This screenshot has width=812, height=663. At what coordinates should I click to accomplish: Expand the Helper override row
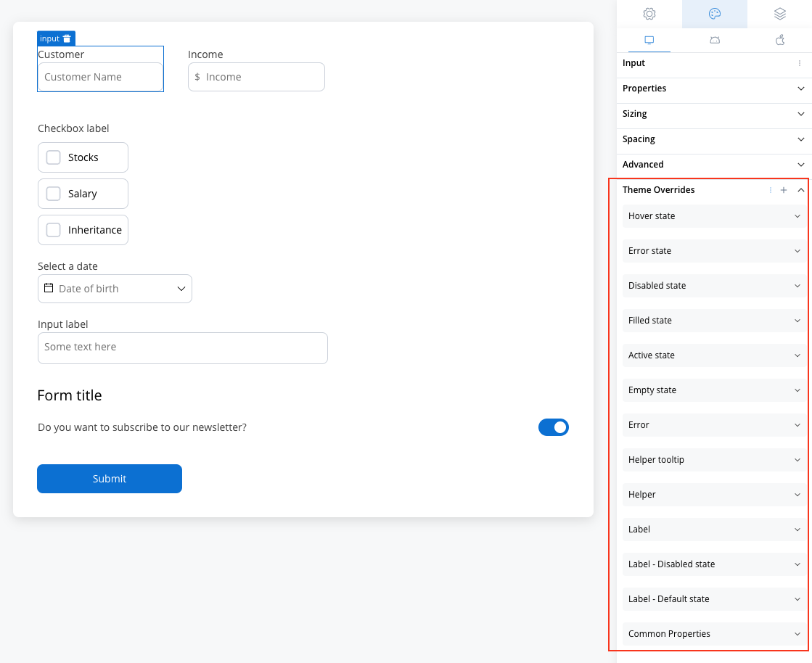[714, 494]
